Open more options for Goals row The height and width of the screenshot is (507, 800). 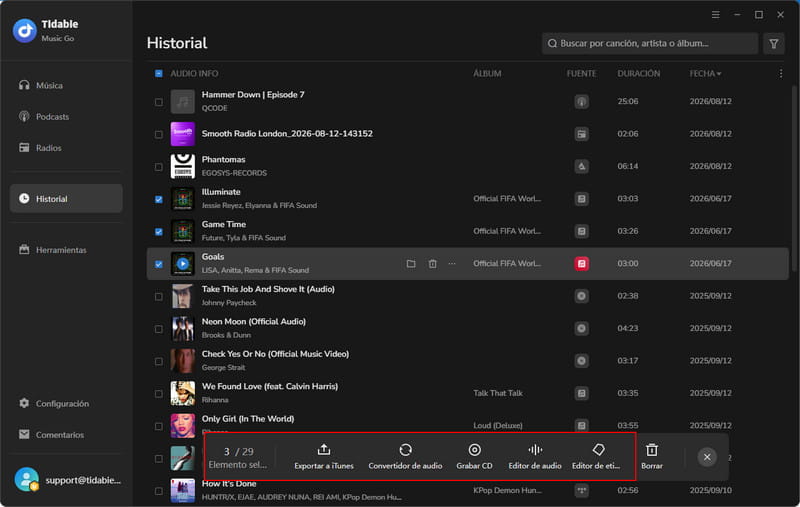pyautogui.click(x=452, y=264)
